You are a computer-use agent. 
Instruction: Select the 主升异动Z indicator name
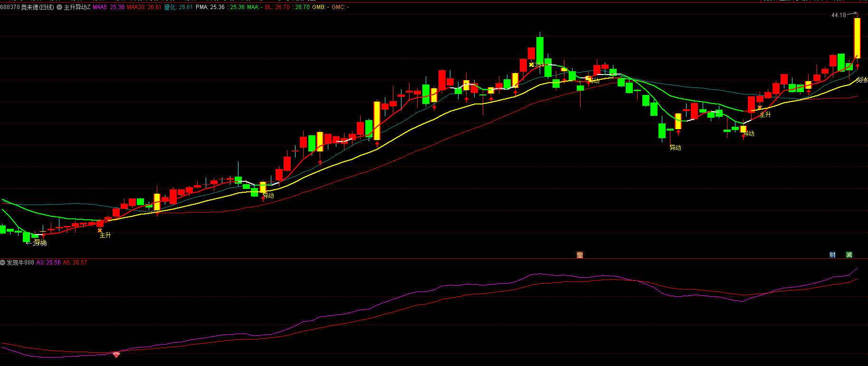click(77, 8)
